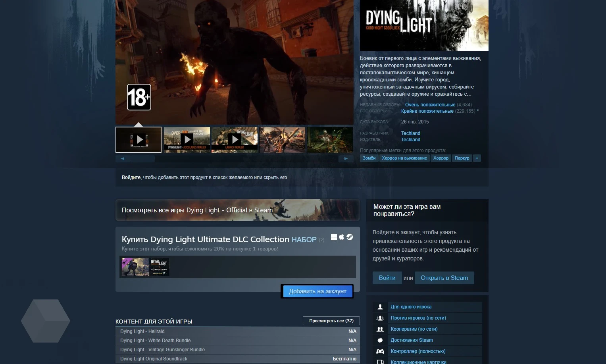The width and height of the screenshot is (606, 364).
Task: Click the Достижения Steam link
Action: [x=412, y=340]
